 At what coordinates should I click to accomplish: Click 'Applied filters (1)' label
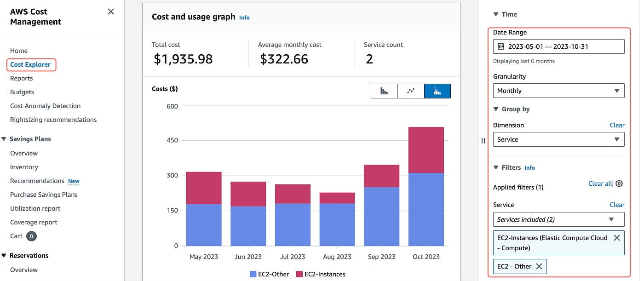(x=518, y=187)
